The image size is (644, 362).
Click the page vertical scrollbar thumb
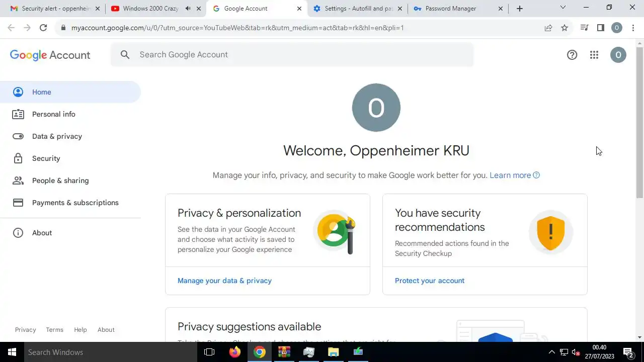(639, 122)
